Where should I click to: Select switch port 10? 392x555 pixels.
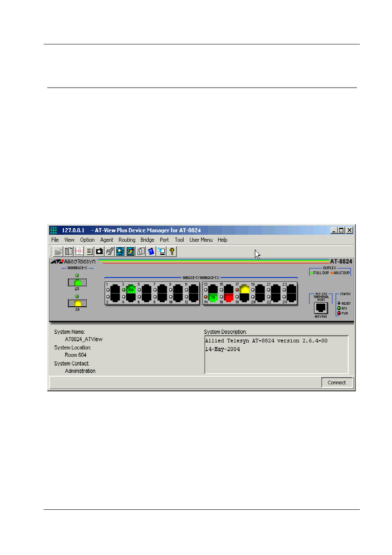point(178,297)
